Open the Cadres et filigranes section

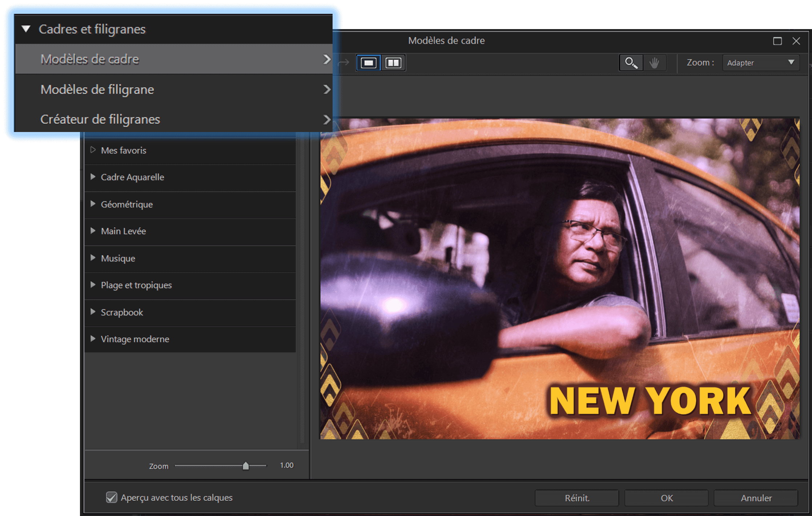(92, 28)
